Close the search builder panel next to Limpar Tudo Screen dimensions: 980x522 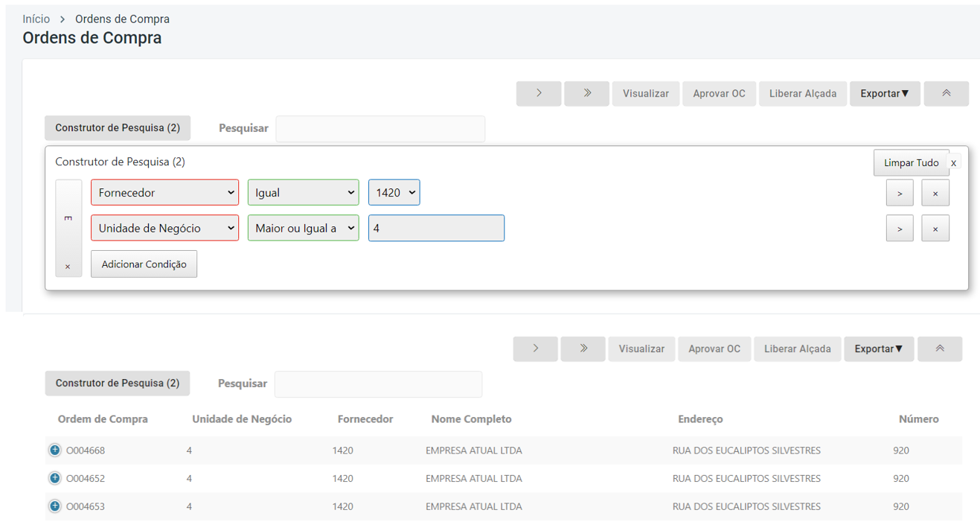click(953, 163)
